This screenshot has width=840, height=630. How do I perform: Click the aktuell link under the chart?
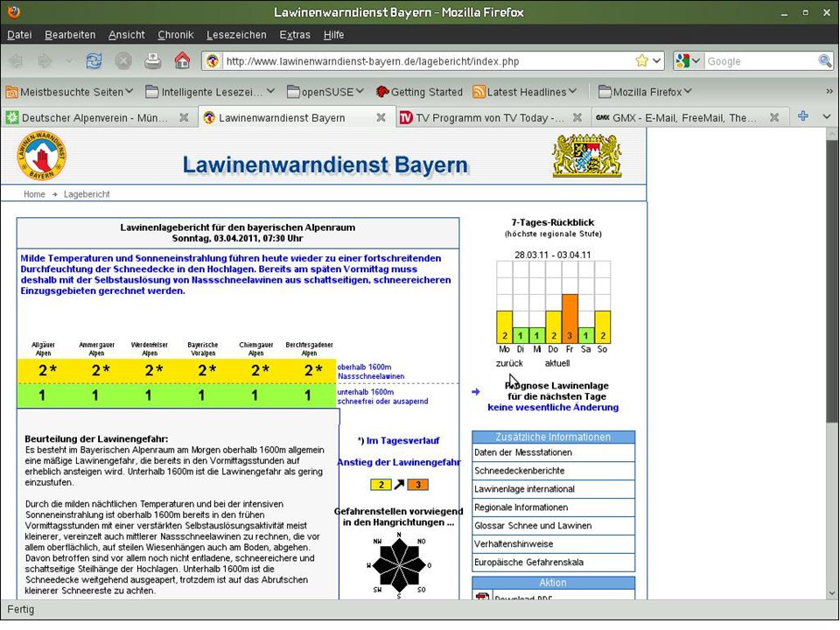pos(557,363)
